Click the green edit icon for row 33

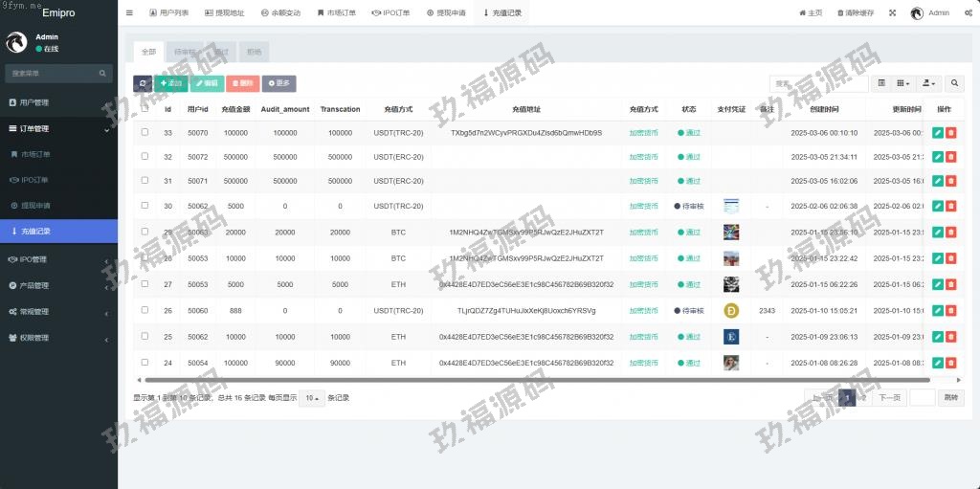click(x=937, y=133)
